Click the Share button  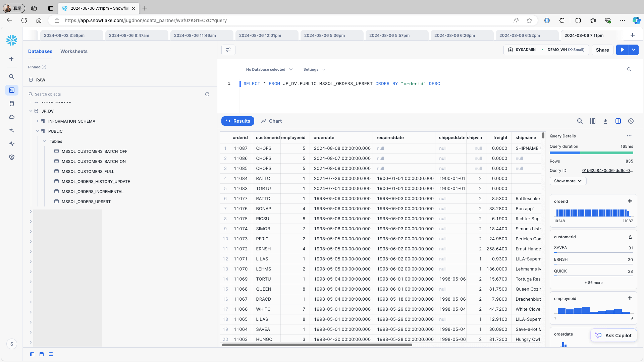602,50
